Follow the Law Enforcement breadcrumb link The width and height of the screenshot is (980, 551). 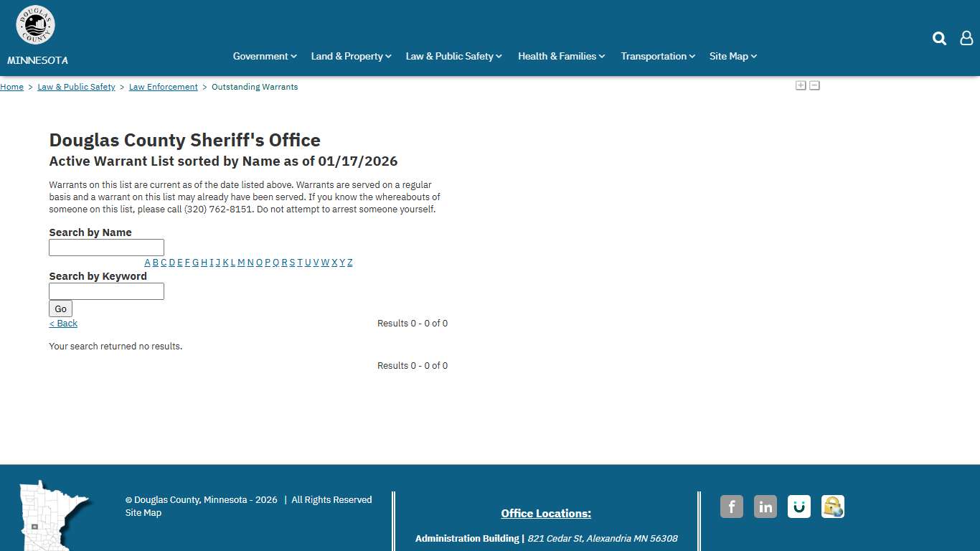pos(163,87)
